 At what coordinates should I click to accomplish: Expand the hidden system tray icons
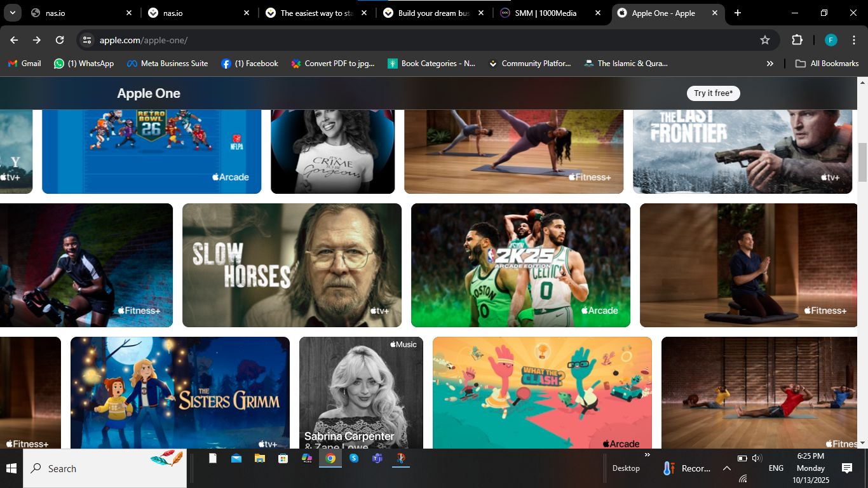(726, 468)
